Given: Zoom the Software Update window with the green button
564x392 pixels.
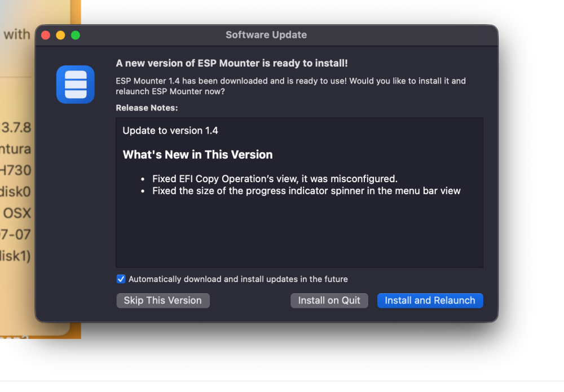Looking at the screenshot, I should coord(76,35).
